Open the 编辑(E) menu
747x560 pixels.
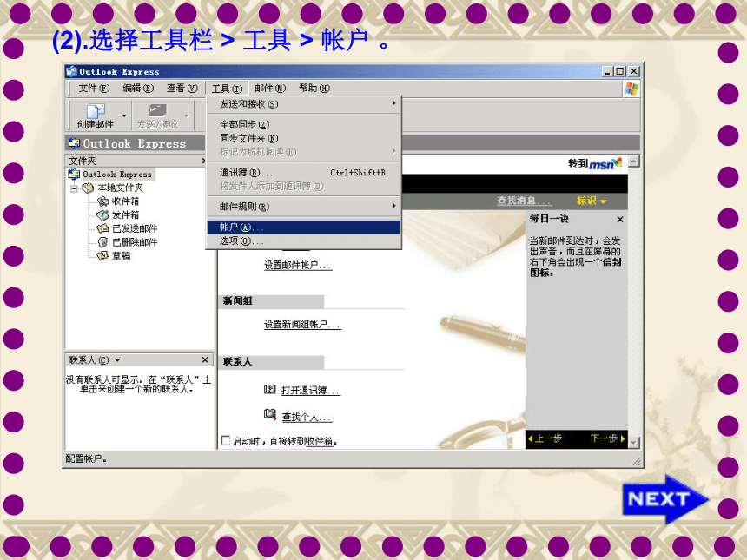(x=138, y=88)
